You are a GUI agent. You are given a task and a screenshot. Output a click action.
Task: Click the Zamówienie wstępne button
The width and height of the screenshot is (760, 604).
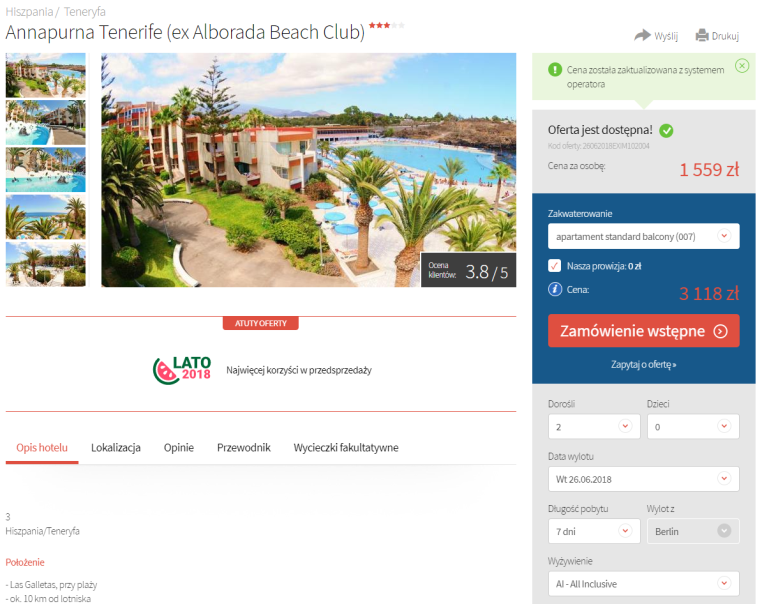[644, 331]
